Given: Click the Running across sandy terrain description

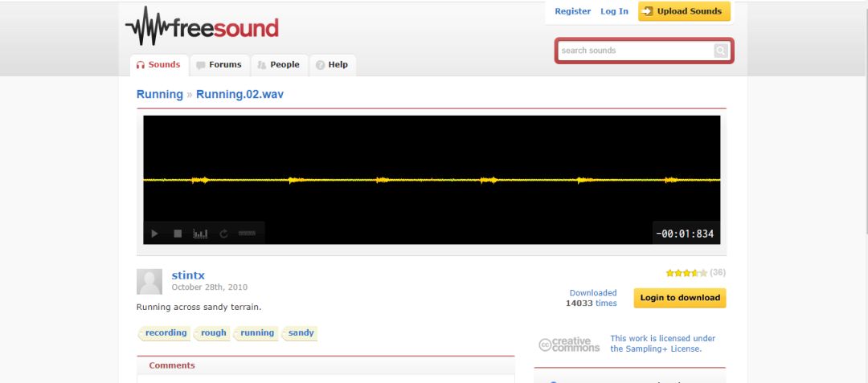Looking at the screenshot, I should pos(199,308).
